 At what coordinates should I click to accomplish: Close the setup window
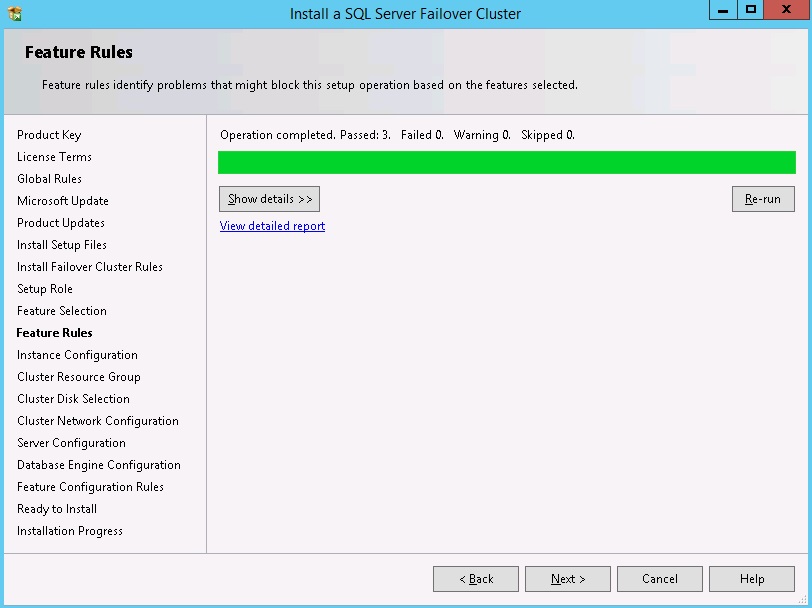point(787,10)
